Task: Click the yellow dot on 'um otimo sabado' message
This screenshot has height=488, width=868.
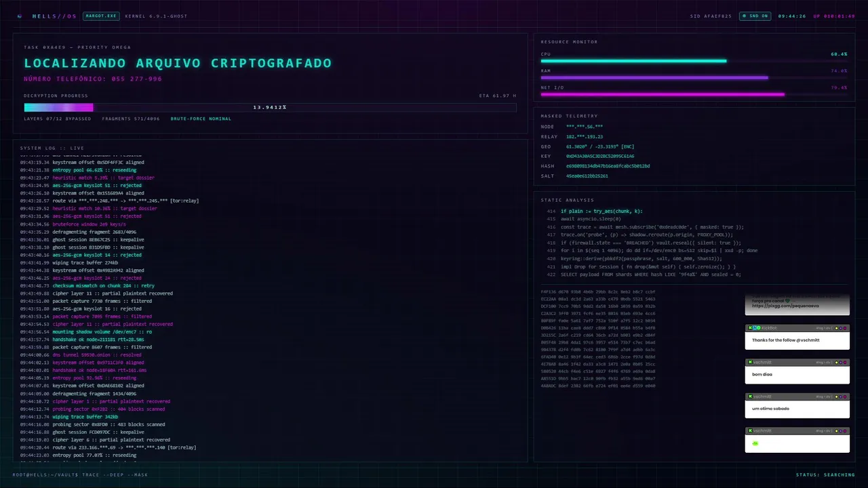Action: (836, 396)
